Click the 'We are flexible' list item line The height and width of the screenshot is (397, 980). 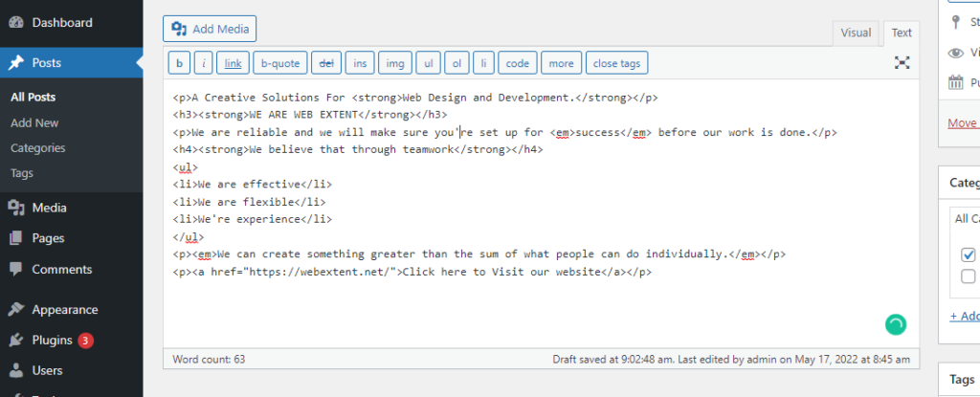pyautogui.click(x=250, y=202)
